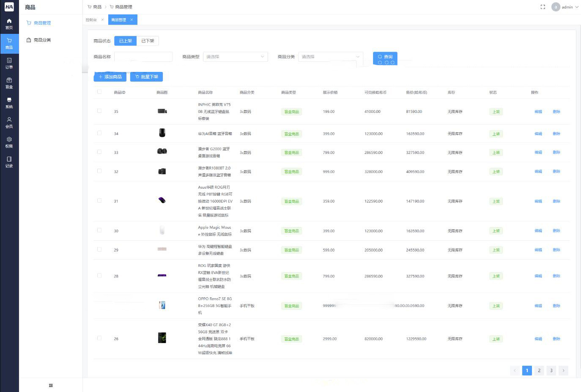Open the admin user dropdown
The width and height of the screenshot is (581, 392).
click(x=565, y=7)
